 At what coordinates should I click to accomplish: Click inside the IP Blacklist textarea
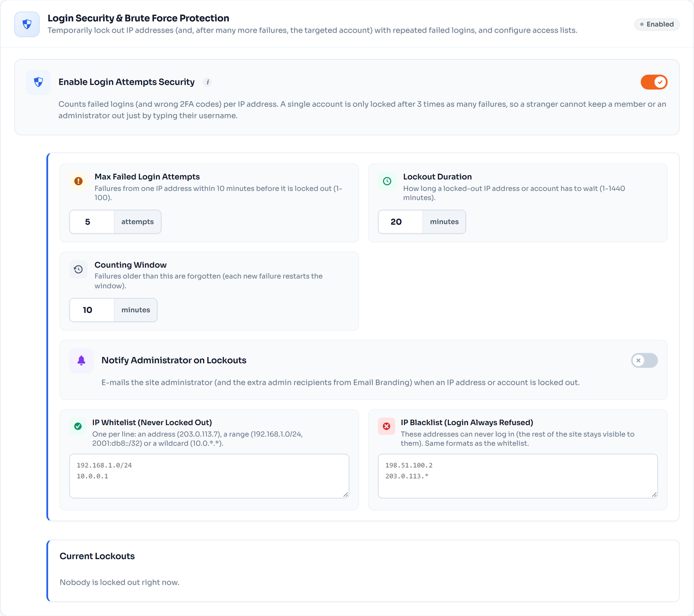(x=518, y=476)
